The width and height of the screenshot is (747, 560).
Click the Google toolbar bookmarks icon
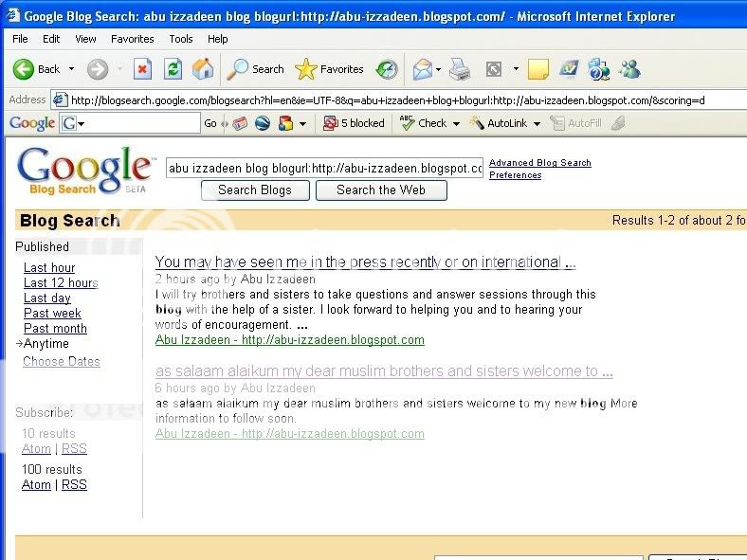tap(285, 124)
